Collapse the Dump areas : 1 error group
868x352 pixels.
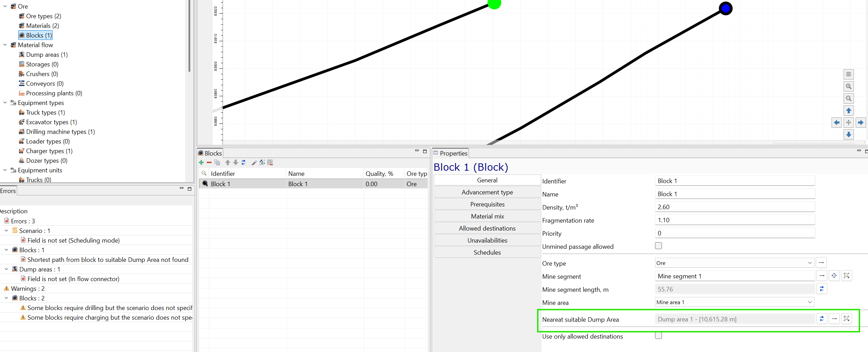point(7,269)
